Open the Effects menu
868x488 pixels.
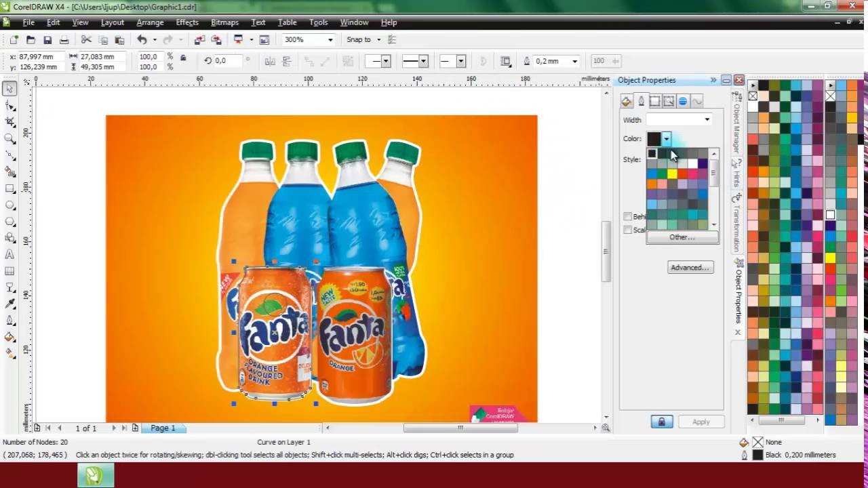(x=187, y=22)
